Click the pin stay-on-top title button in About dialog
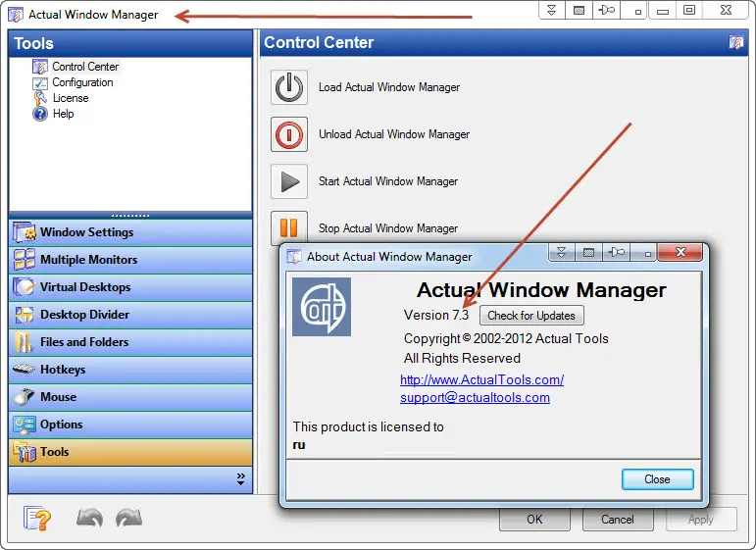The image size is (756, 550). [616, 252]
